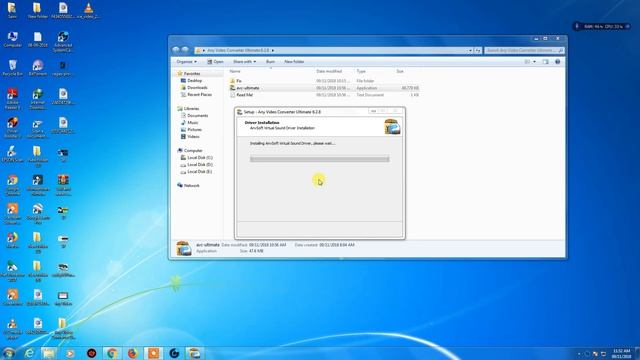Expand the Share with dropdown
640x360 pixels.
pyautogui.click(x=244, y=62)
